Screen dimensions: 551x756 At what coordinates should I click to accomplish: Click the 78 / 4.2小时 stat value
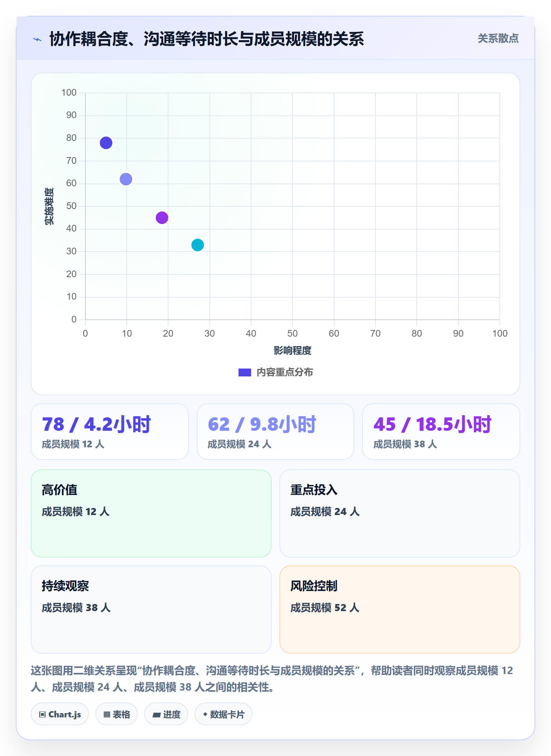[96, 424]
